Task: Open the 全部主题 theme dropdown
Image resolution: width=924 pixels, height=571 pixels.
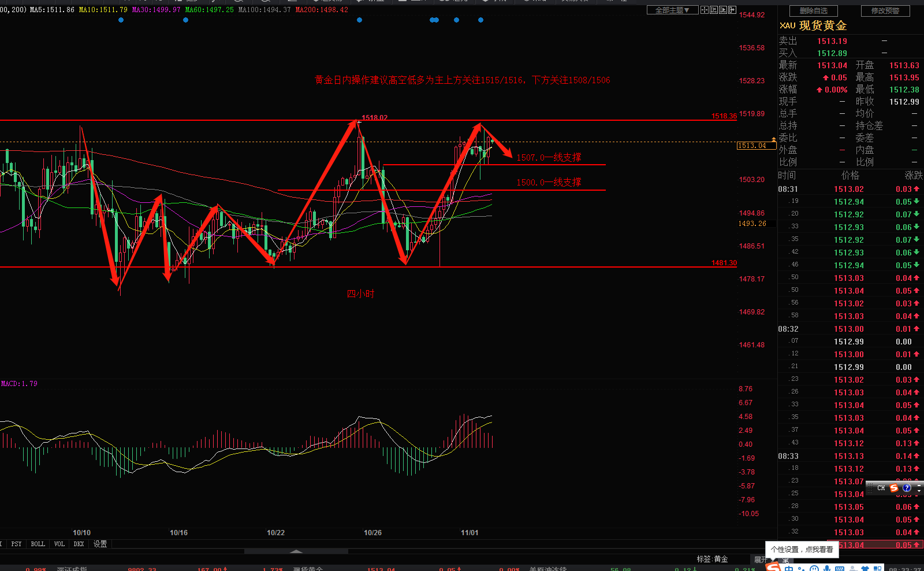Action: pos(672,10)
